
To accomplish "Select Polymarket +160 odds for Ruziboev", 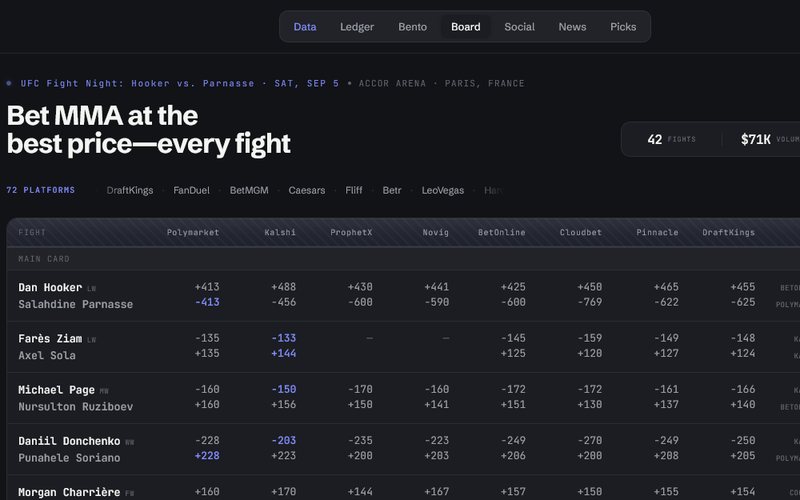I will (x=207, y=404).
